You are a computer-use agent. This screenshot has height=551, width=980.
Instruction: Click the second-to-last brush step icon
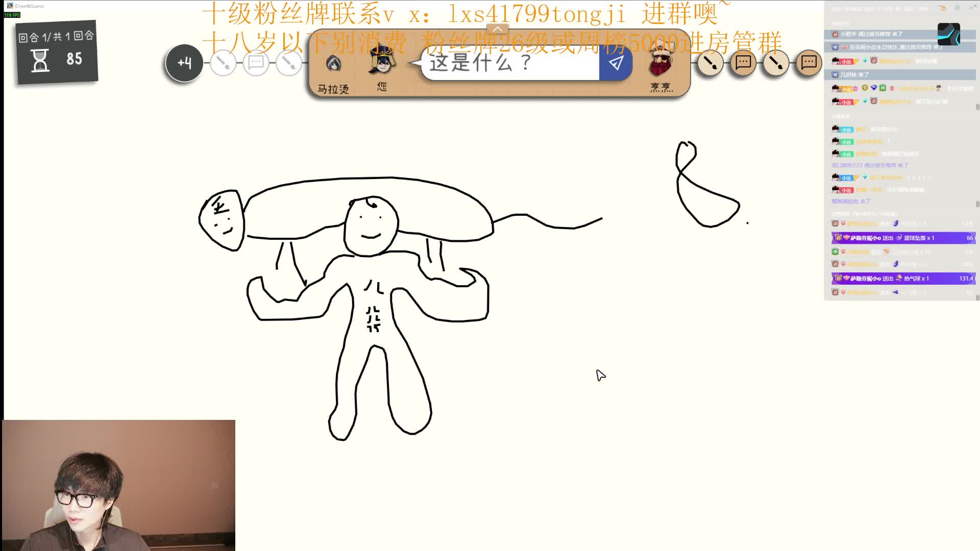pos(775,63)
